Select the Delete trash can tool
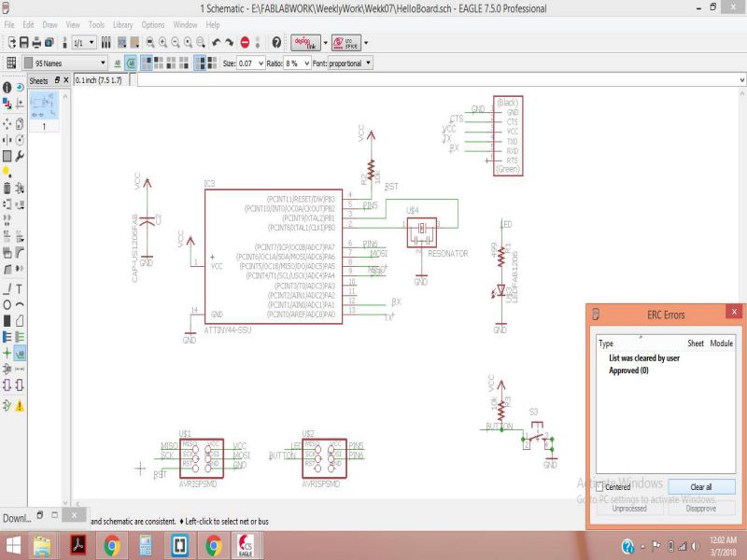 [x=7, y=189]
